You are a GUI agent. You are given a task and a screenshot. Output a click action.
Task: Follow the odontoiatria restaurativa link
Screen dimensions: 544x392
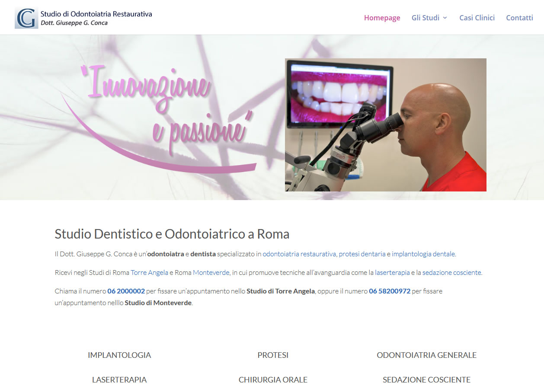pyautogui.click(x=299, y=254)
